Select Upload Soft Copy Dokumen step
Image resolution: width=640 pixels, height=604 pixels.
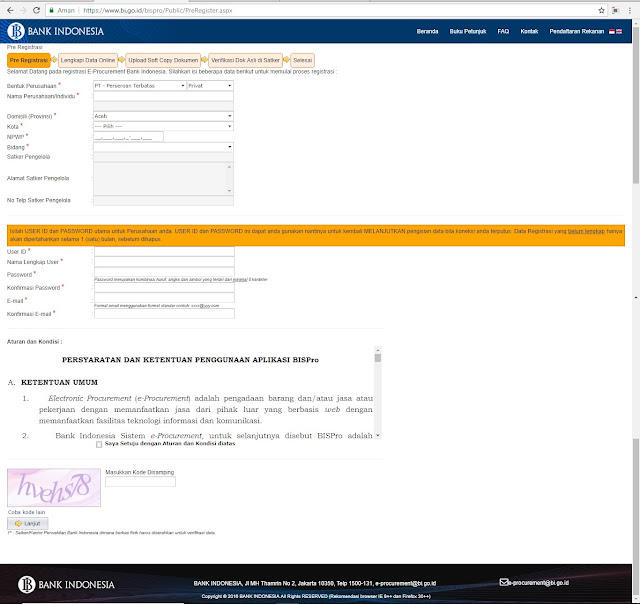coord(163,60)
